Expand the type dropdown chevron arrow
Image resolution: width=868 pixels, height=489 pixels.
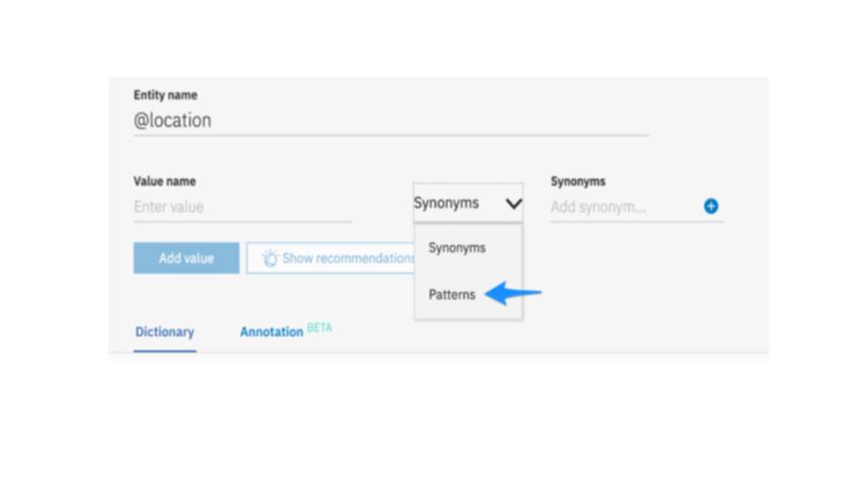[x=513, y=204]
